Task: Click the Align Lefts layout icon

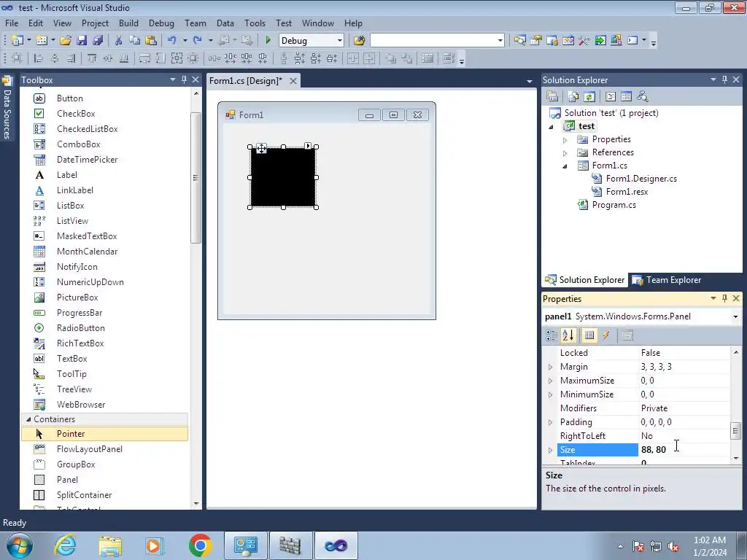Action: [39, 58]
